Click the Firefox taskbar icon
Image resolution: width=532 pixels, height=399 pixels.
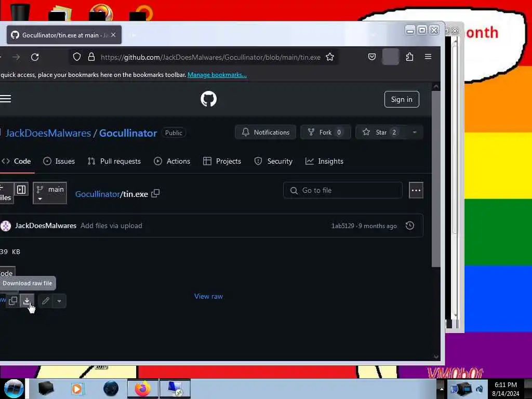pyautogui.click(x=143, y=389)
